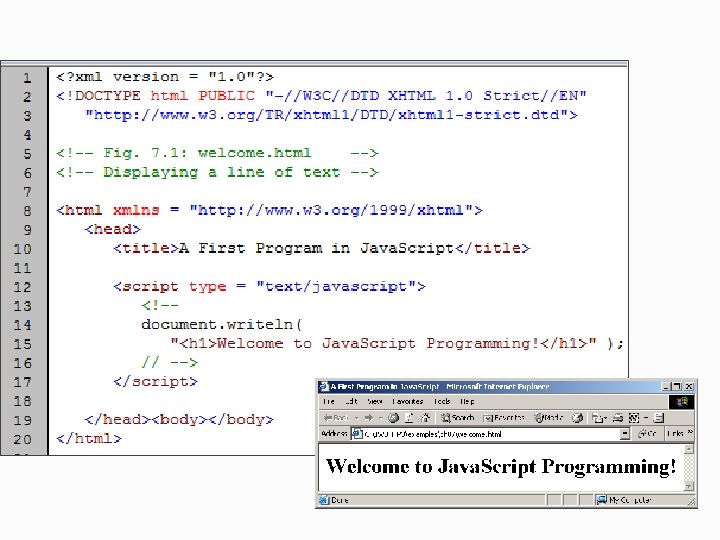
Task: Click the browser scrollbar up arrow
Action: [688, 449]
